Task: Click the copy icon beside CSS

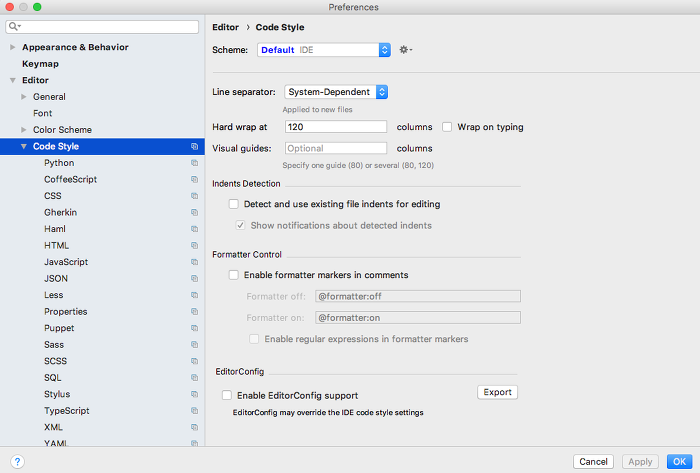Action: (x=194, y=196)
